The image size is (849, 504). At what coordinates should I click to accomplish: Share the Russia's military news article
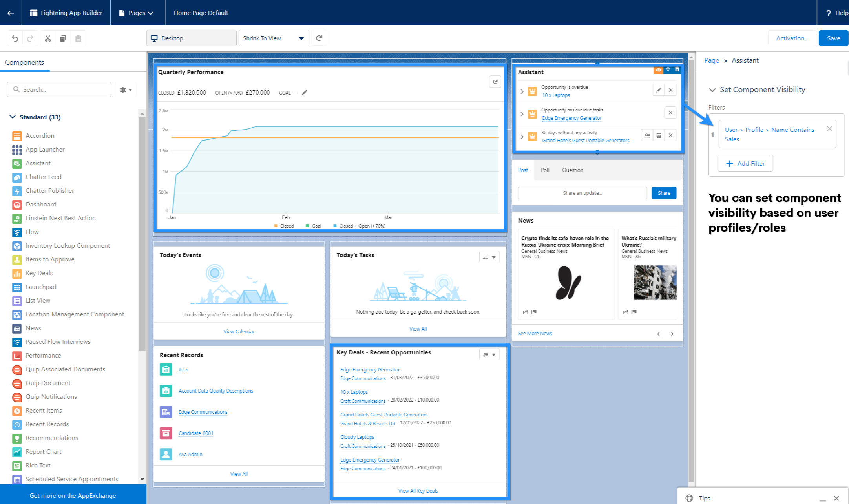pos(626,312)
